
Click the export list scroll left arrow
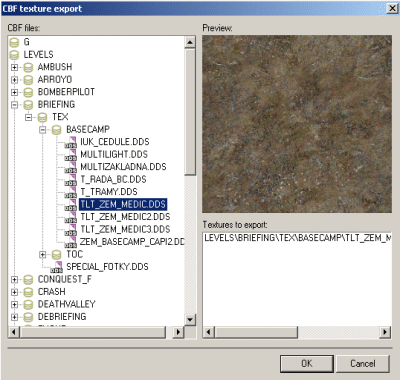209,332
